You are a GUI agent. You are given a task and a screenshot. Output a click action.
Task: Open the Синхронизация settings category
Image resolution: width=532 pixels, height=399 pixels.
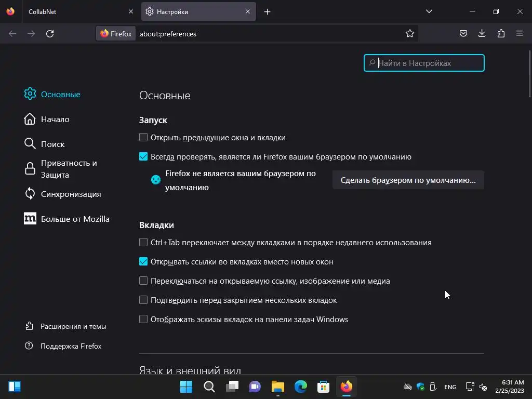(63, 194)
